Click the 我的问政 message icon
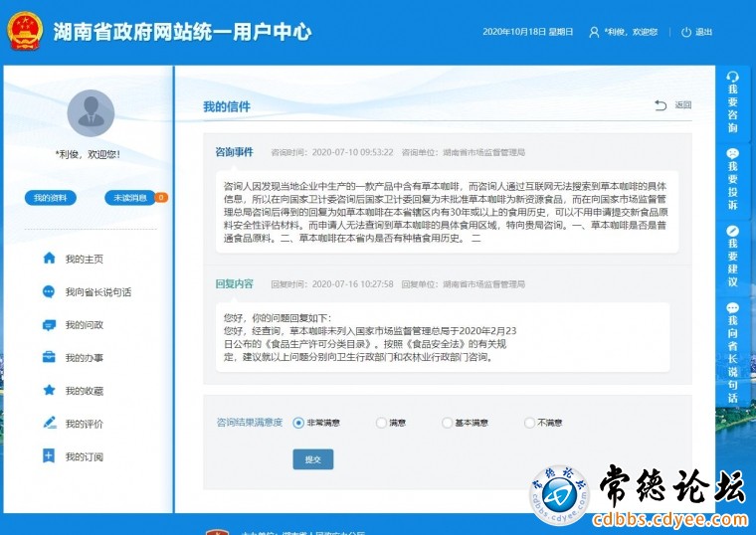This screenshot has height=535, width=756. (49, 324)
